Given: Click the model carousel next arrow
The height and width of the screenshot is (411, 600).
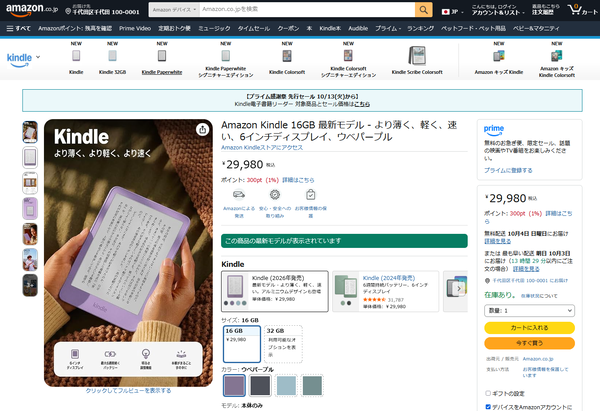Looking at the screenshot, I should [459, 289].
